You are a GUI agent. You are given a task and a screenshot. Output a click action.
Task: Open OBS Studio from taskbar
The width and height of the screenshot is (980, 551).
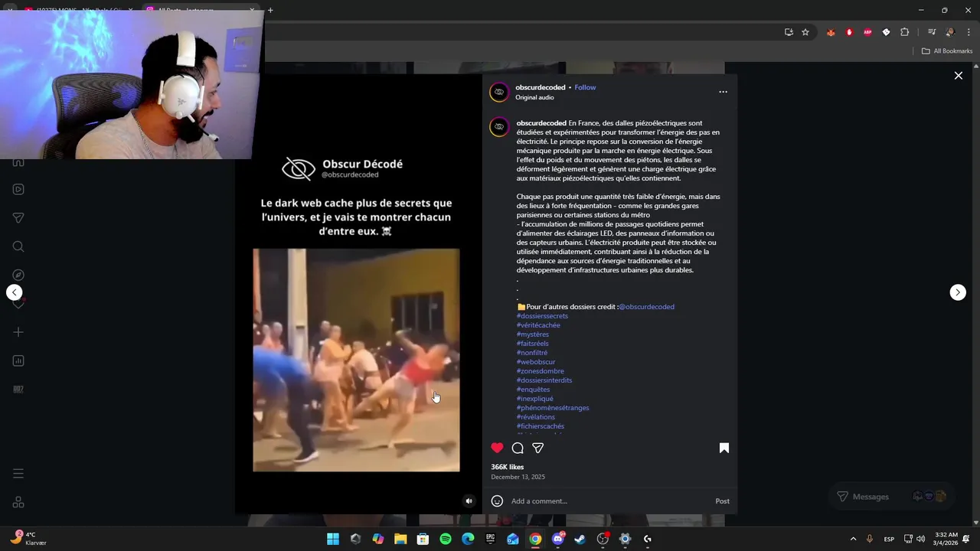click(x=603, y=539)
